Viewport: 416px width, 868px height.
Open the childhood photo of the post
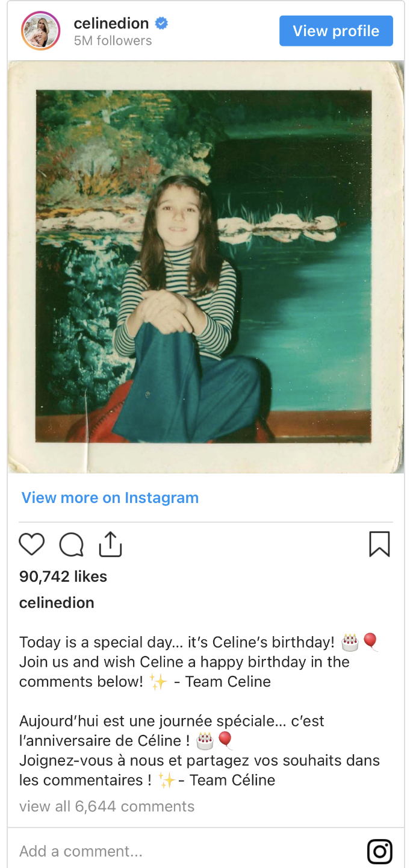pyautogui.click(x=205, y=267)
